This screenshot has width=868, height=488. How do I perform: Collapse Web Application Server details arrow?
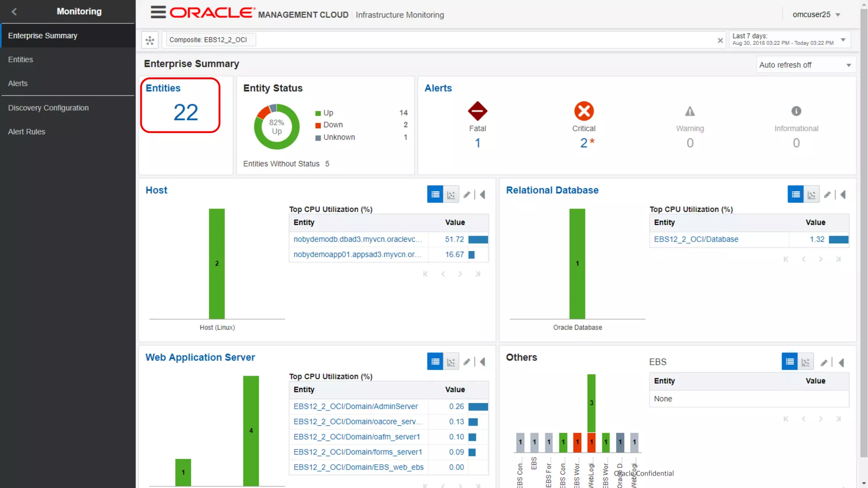coord(482,362)
